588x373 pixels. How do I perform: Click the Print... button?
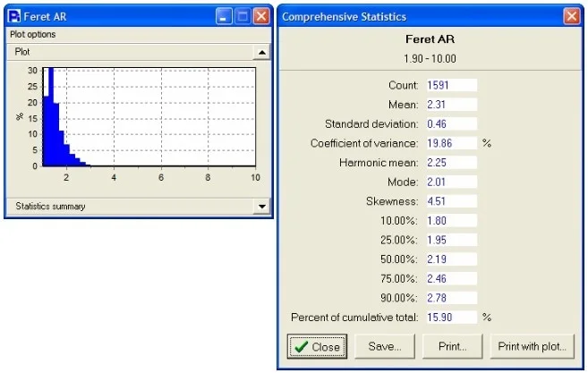tap(454, 346)
